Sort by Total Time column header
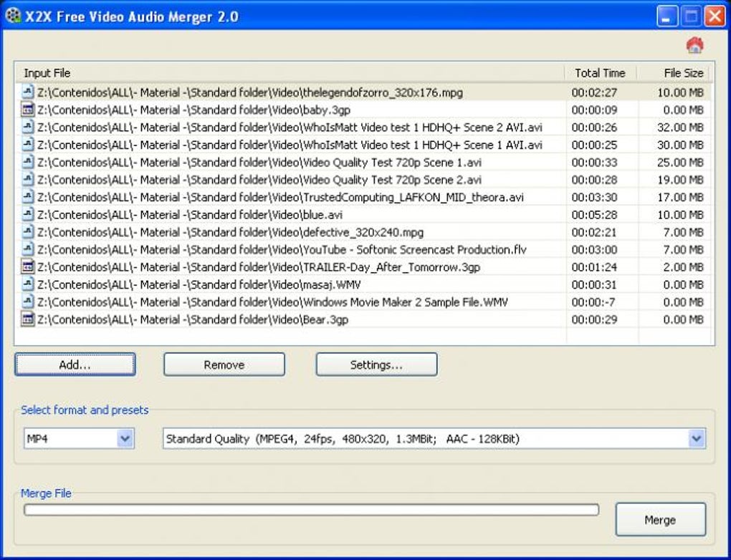 (x=600, y=73)
